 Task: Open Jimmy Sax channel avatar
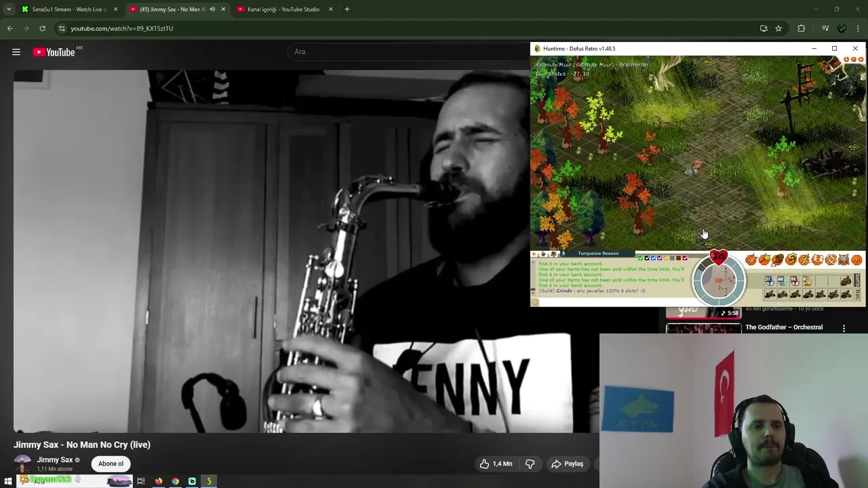22,464
